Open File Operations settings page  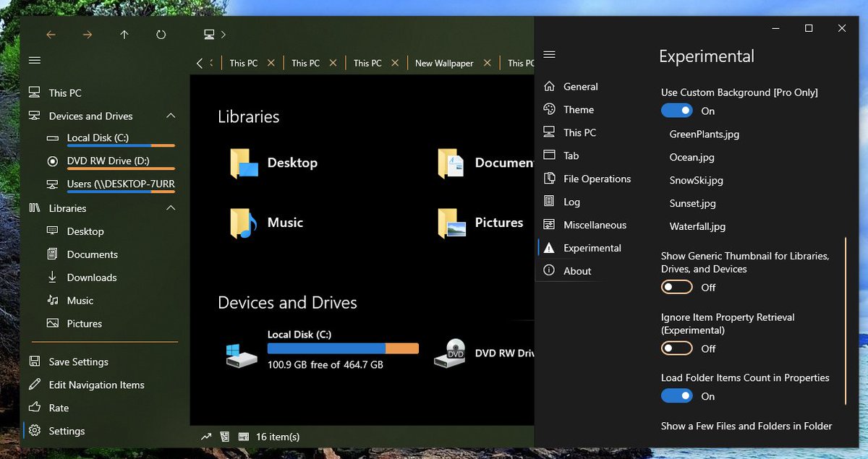(596, 179)
